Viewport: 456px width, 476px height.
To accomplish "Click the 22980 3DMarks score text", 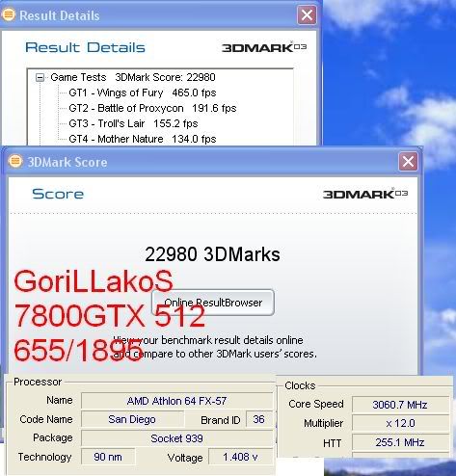I will [212, 254].
